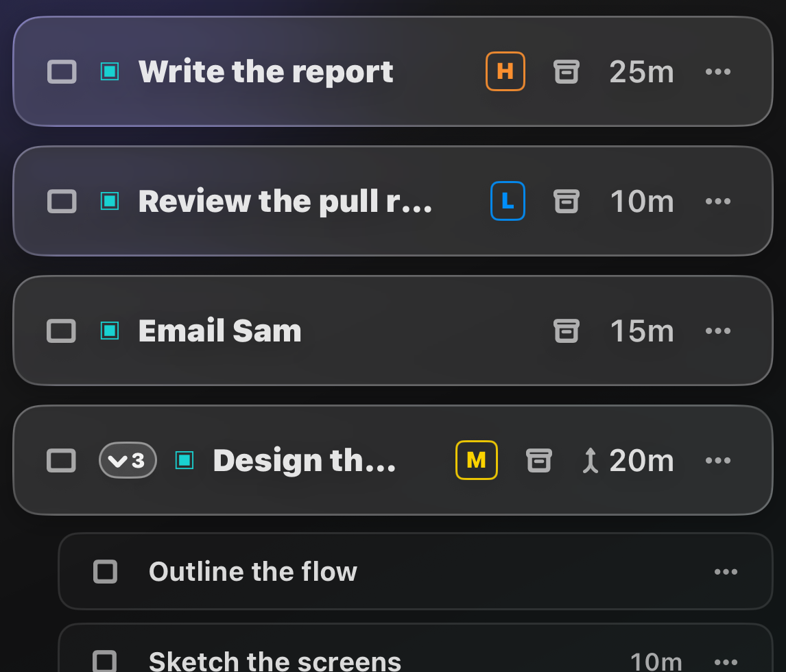Check off the Write the report task

coord(62,72)
